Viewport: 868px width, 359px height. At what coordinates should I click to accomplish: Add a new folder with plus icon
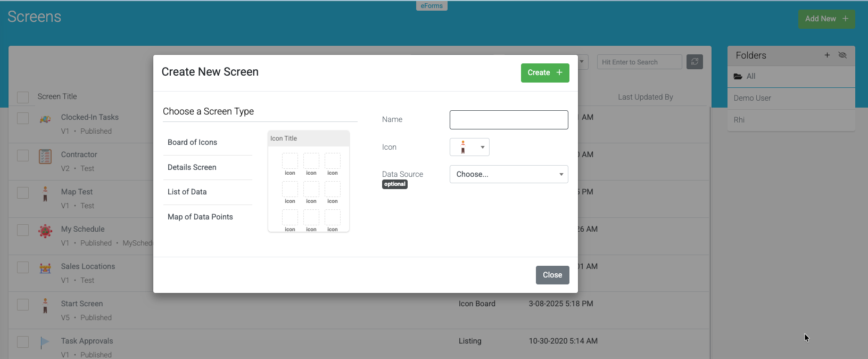coord(827,55)
